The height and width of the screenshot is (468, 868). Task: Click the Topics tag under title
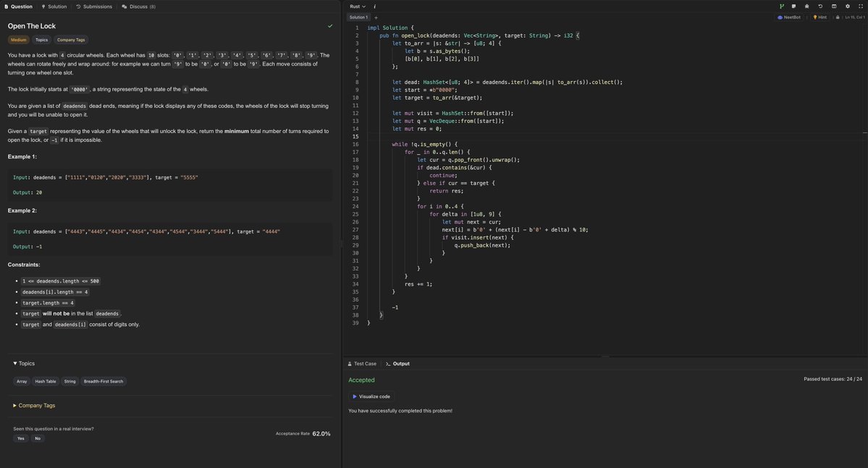coord(41,40)
